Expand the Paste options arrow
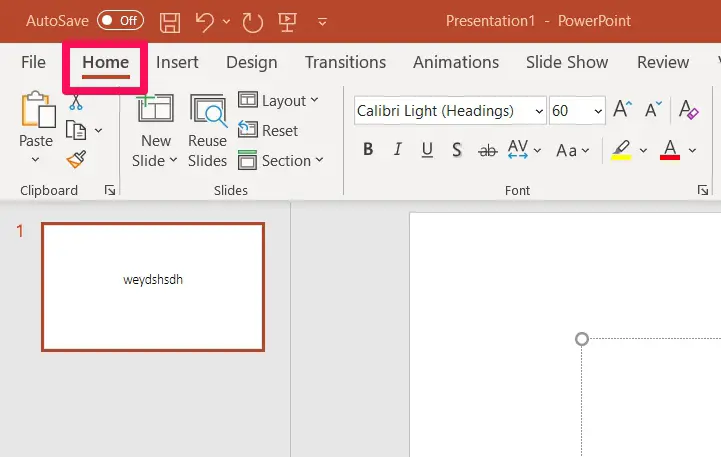This screenshot has width=721, height=457. coord(35,160)
